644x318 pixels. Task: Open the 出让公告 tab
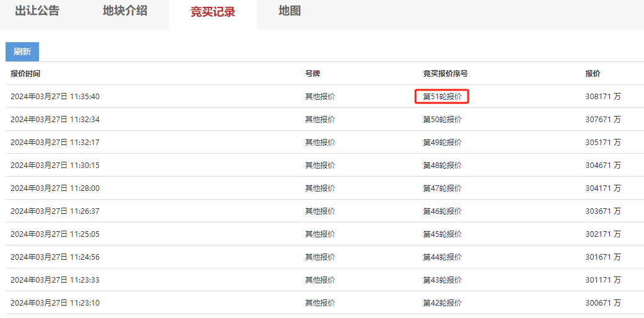click(x=37, y=11)
